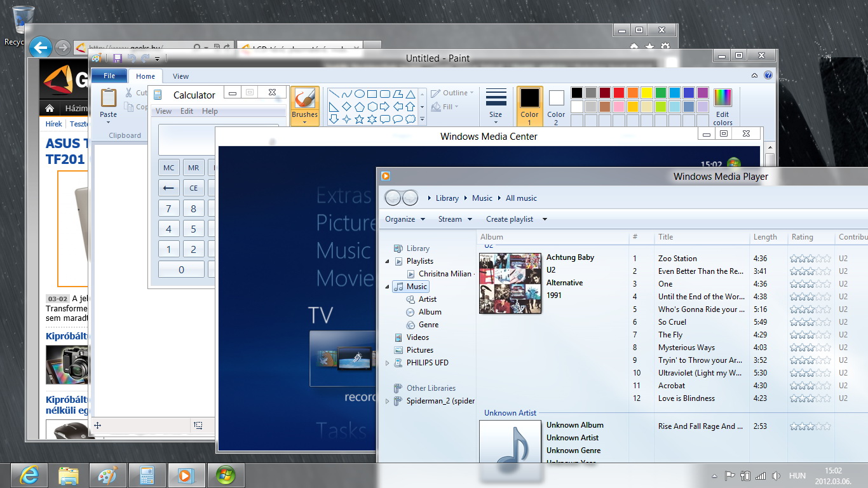Select the track Ultraviolet in the list
Screen dimensions: 868x488
700,373
